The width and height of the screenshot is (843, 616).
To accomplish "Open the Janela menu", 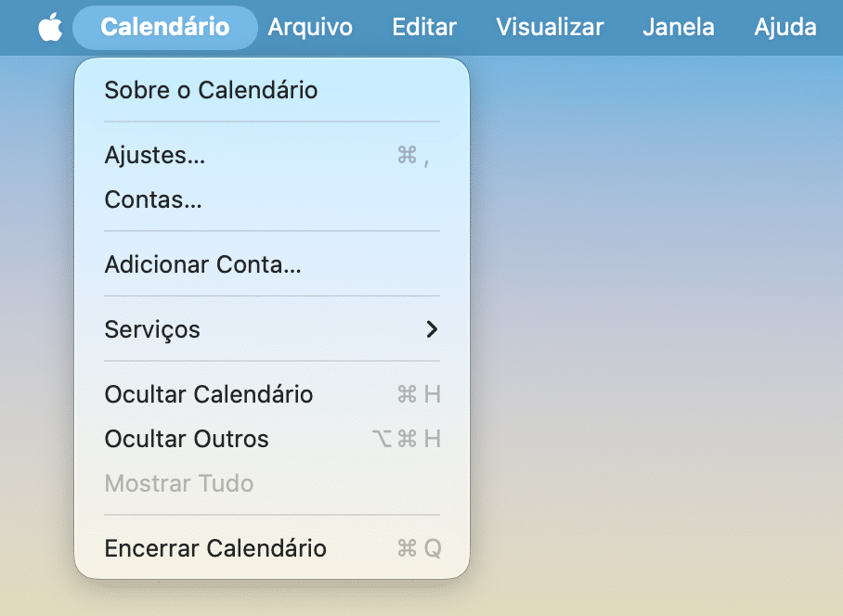I will coord(678,27).
